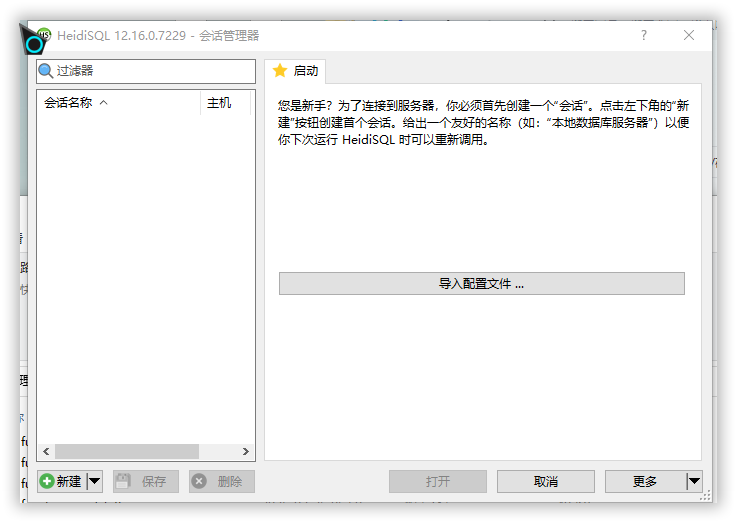Open the dropdown arrow next to 新建
The height and width of the screenshot is (523, 737).
[x=94, y=481]
